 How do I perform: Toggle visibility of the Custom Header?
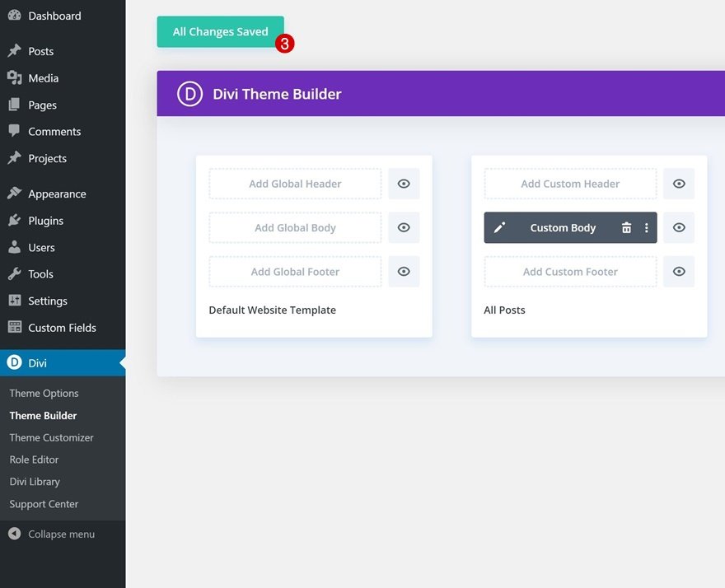679,184
